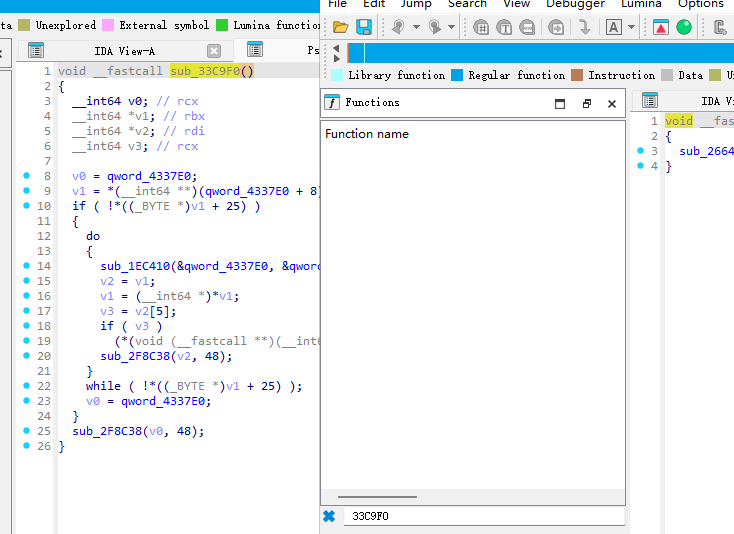
Task: Click sub_2F8C38 call on line 20
Action: (135, 356)
